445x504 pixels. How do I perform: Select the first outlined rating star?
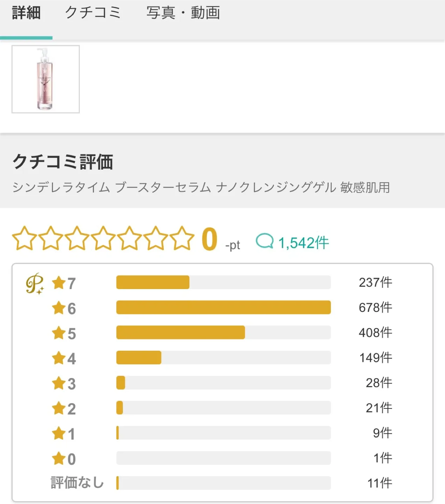[25, 240]
